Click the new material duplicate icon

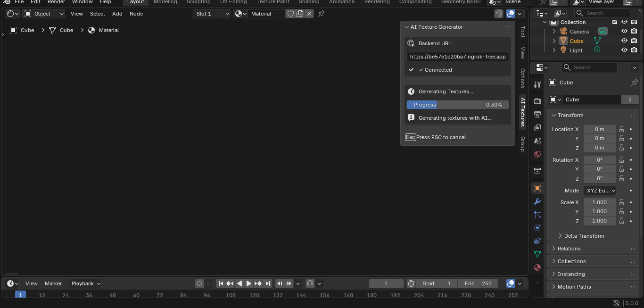[x=300, y=14]
